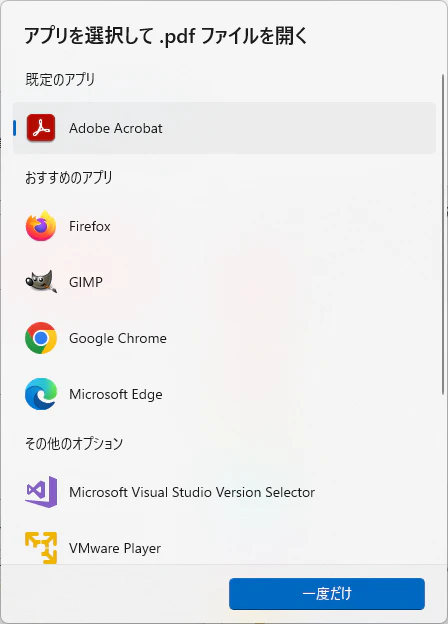Click the GIMP mascot icon
The height and width of the screenshot is (624, 448).
click(41, 282)
